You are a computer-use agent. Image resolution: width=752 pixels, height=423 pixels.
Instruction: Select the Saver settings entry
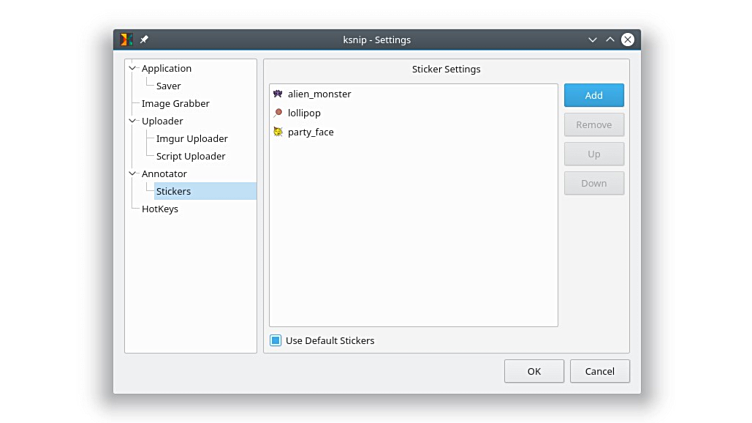(x=168, y=86)
